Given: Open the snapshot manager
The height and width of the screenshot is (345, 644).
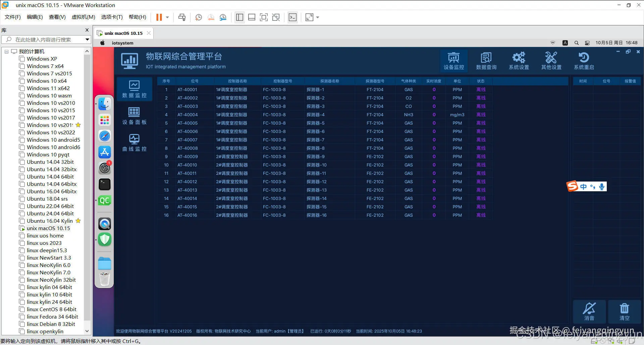Looking at the screenshot, I should (223, 17).
